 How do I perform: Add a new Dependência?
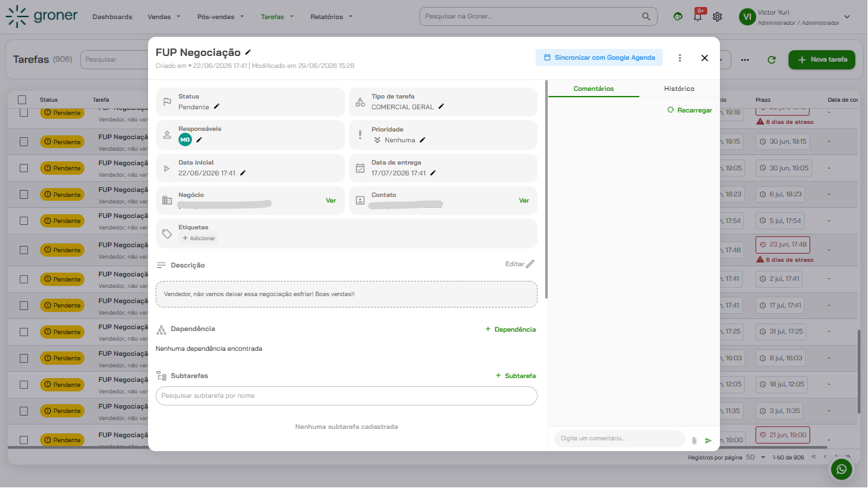pyautogui.click(x=510, y=329)
